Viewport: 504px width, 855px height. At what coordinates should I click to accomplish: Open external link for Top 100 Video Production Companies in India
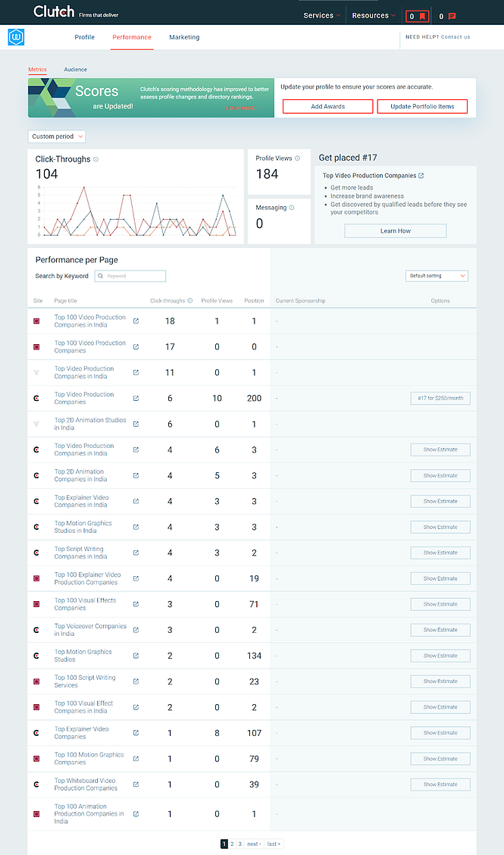click(x=136, y=321)
